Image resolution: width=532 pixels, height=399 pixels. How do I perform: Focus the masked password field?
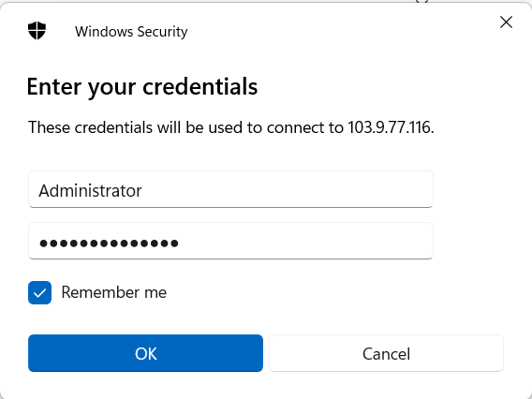point(230,241)
